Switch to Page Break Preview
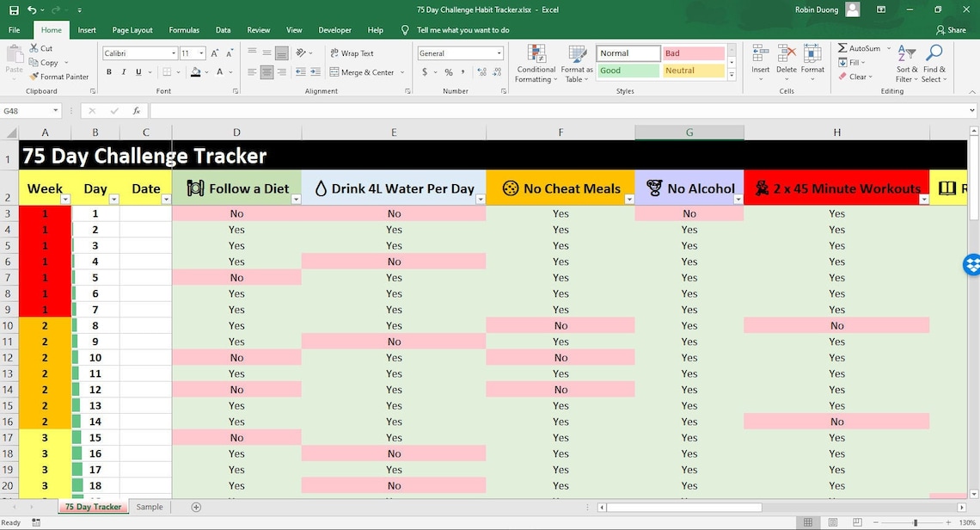The image size is (980, 530). click(858, 522)
